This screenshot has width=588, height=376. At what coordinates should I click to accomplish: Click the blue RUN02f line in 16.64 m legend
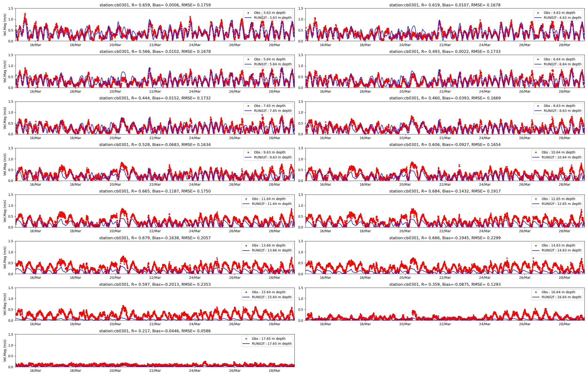536,297
